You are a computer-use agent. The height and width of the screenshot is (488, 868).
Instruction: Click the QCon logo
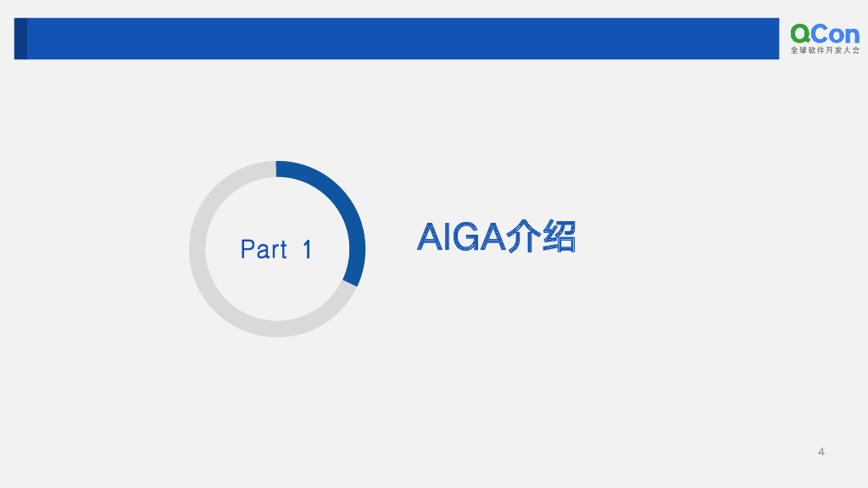coord(824,38)
